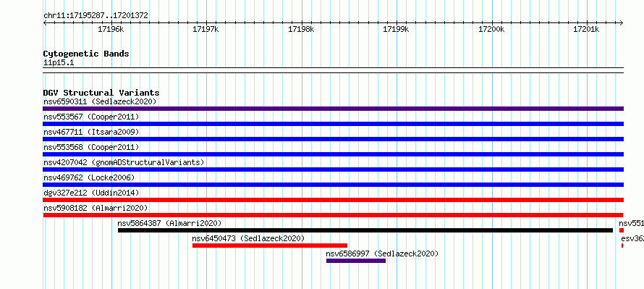Select the nsv5864387 black variant bar

pyautogui.click(x=365, y=230)
